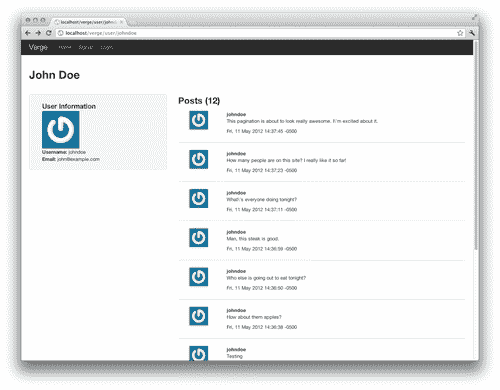Click the address bar showing localhost/verge/user/johndoe
Image resolution: width=500 pixels, height=390 pixels.
pos(260,33)
